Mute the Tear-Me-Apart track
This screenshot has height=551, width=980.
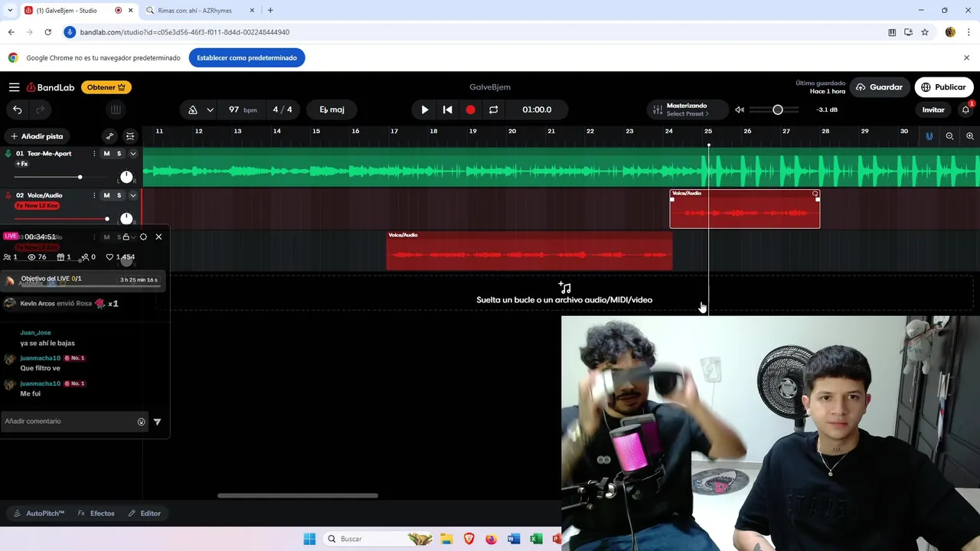[106, 154]
